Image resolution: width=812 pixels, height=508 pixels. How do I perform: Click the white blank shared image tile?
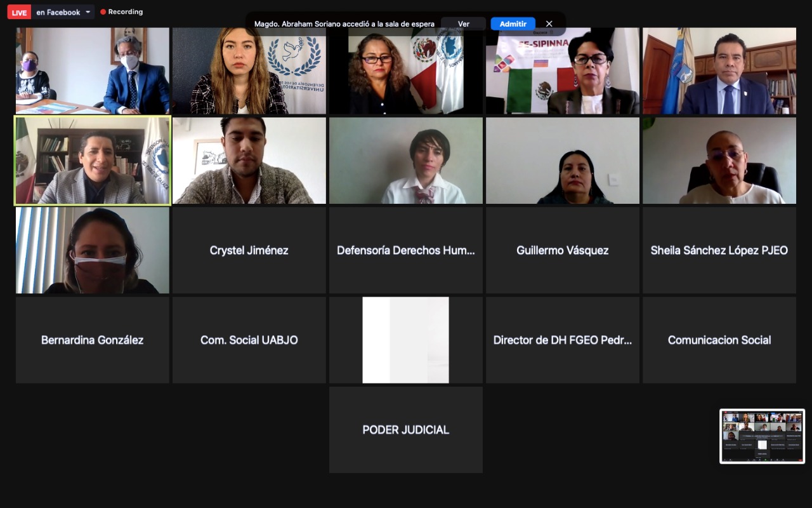[406, 340]
